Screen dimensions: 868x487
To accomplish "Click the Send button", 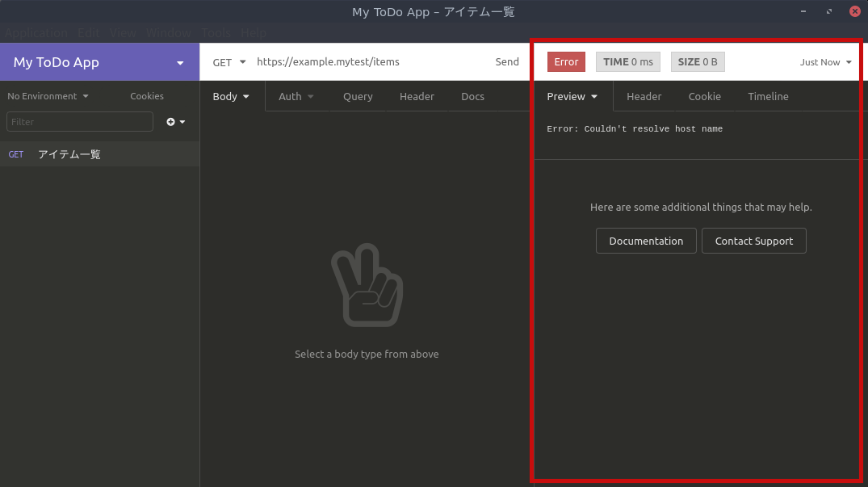I will 507,62.
